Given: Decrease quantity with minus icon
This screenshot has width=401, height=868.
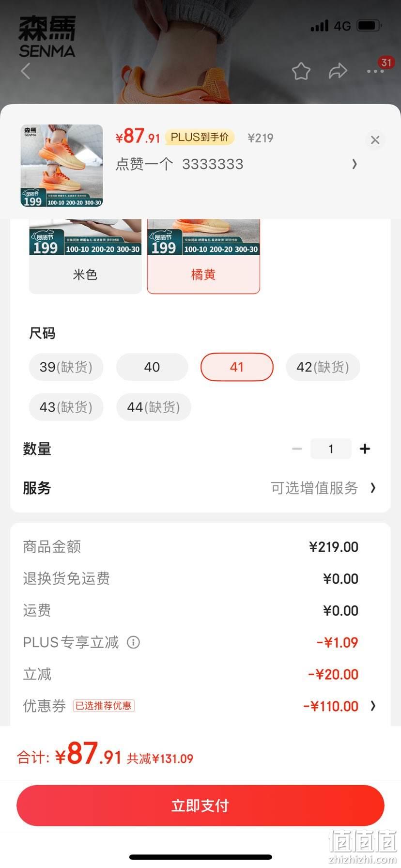Looking at the screenshot, I should [297, 449].
